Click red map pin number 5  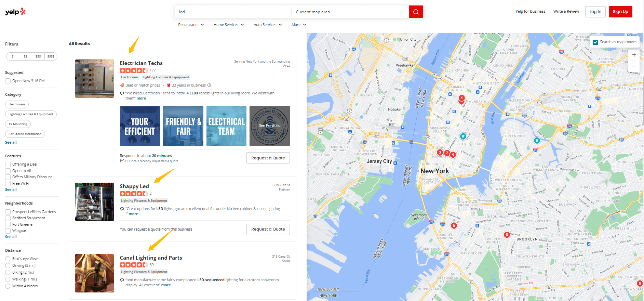454,225
